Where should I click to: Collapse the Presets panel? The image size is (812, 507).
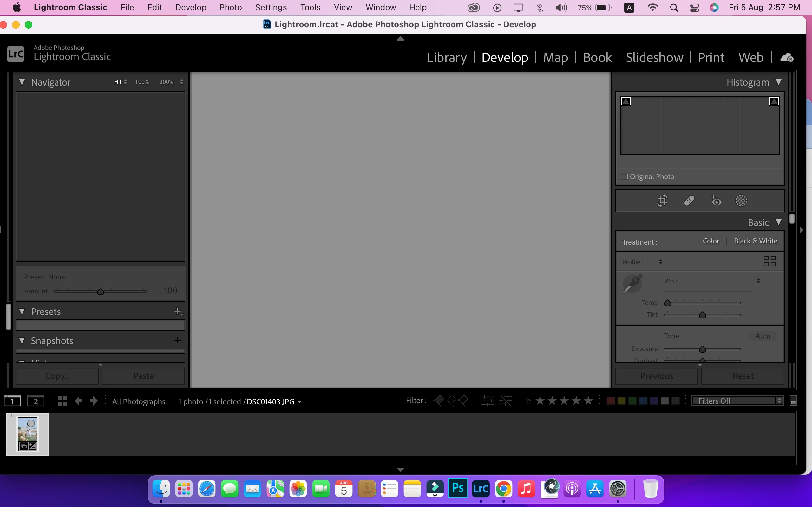click(22, 311)
